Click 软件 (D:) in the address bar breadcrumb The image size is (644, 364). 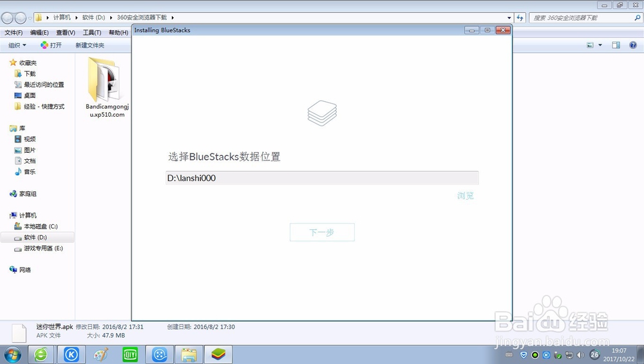[93, 17]
